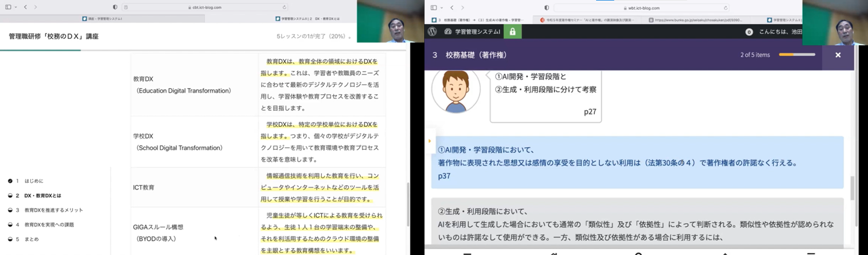Click the p27 reference in the speech bubble
This screenshot has width=868, height=255.
point(590,112)
